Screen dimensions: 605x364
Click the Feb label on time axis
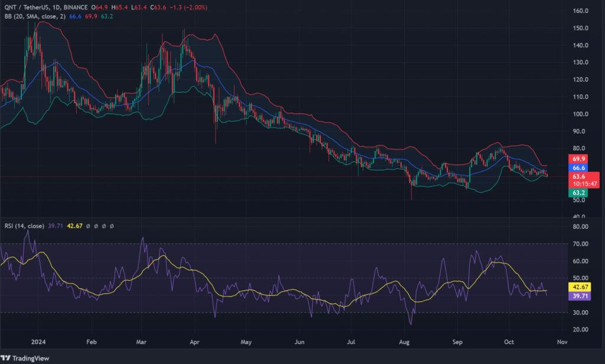coord(92,342)
